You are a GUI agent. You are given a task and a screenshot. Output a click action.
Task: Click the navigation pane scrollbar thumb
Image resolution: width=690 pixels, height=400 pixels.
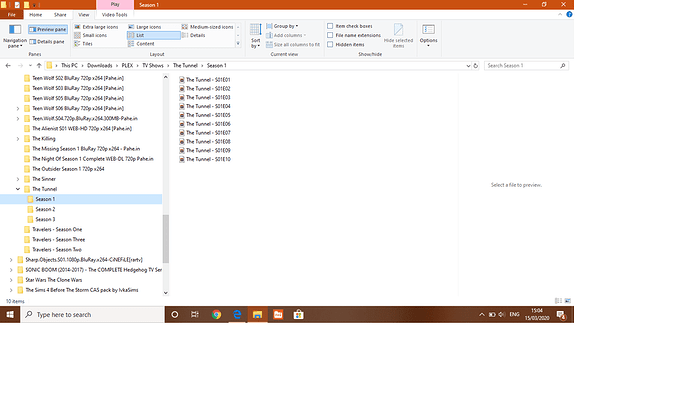click(x=165, y=238)
